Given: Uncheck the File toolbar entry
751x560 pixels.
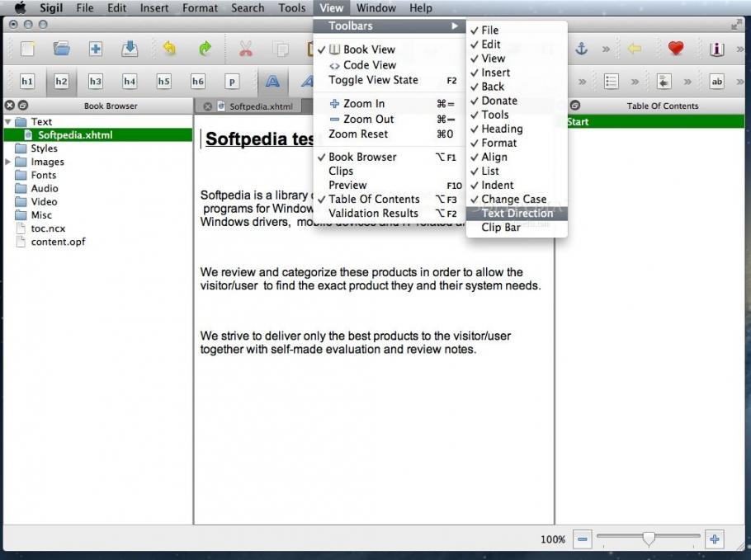Looking at the screenshot, I should [517, 31].
